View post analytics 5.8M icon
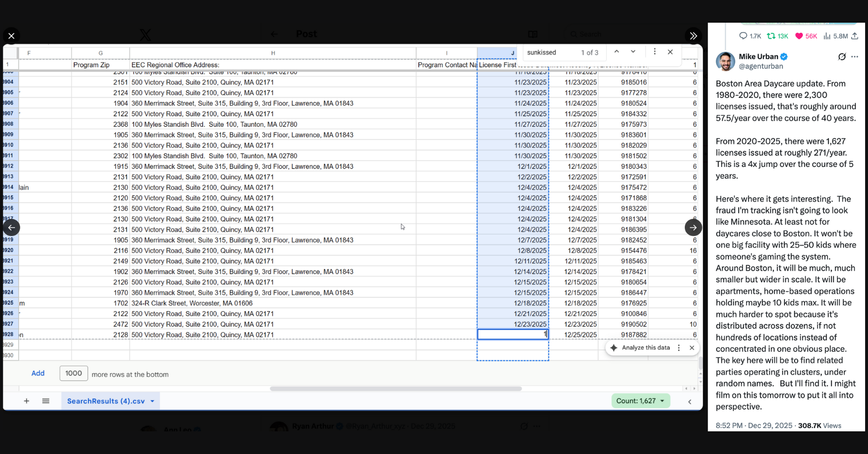The height and width of the screenshot is (454, 868). [x=827, y=36]
